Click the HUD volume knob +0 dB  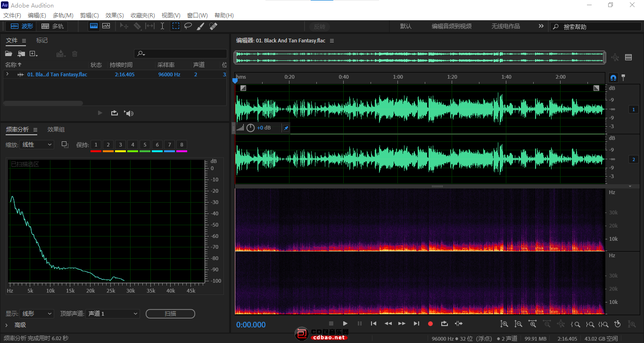(x=250, y=128)
